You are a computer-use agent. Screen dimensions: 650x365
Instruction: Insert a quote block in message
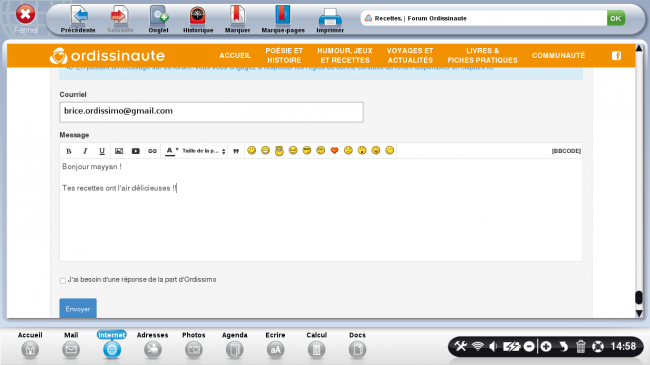click(236, 151)
